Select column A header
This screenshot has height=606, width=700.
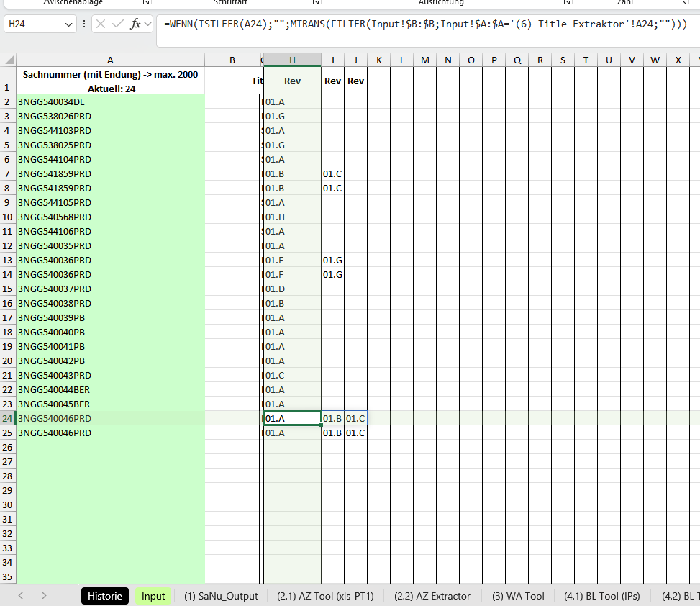point(110,60)
